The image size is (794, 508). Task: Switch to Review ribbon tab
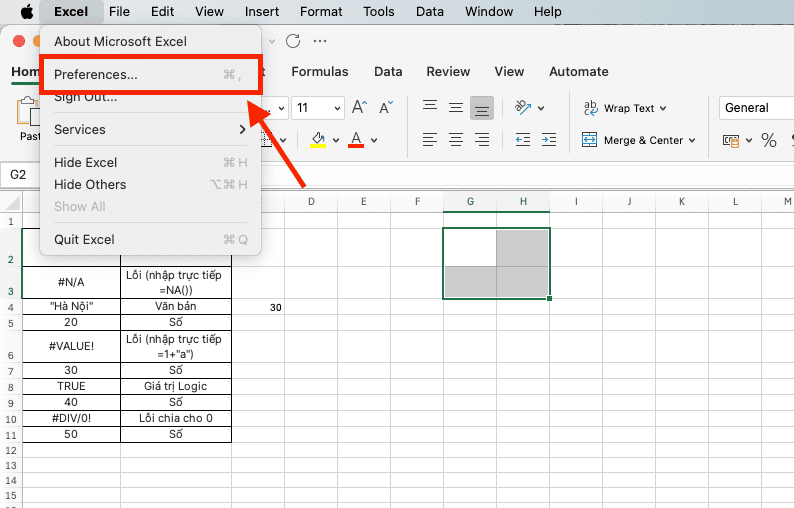point(448,71)
